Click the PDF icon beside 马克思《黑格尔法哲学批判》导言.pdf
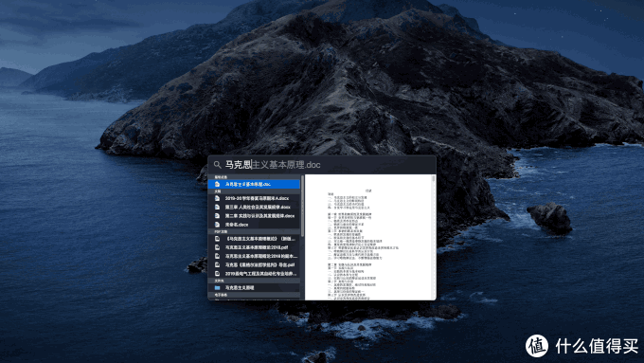This screenshot has height=363, width=644. 217,264
